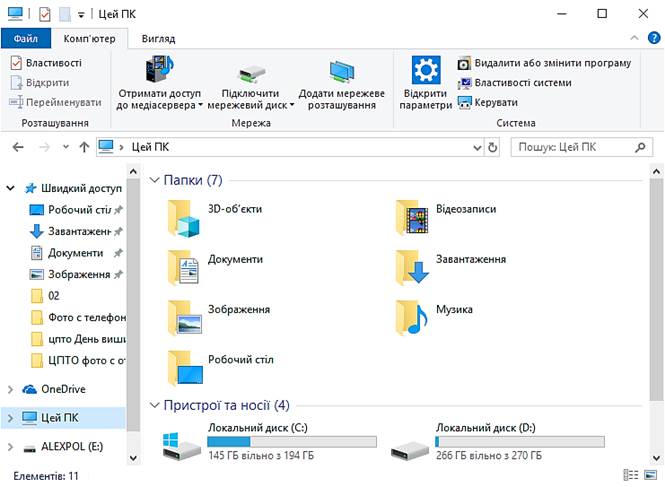Expand ALEXPOL (E:) tree node
The image size is (665, 487).
click(10, 447)
